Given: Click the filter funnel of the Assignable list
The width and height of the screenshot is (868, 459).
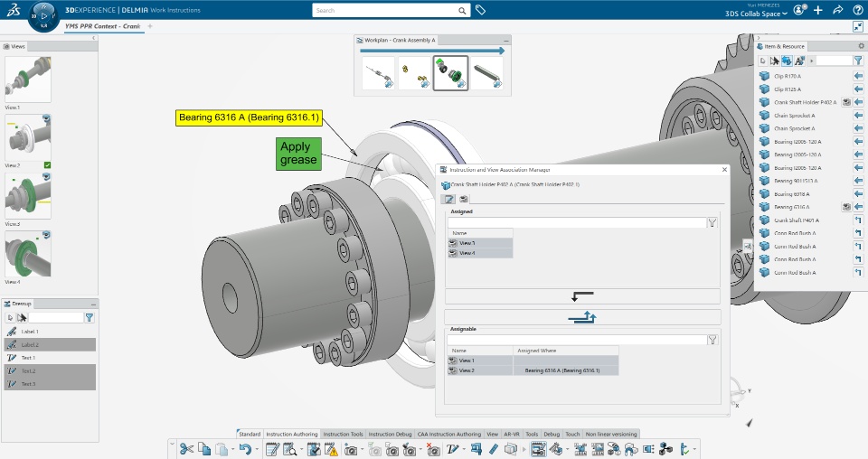Looking at the screenshot, I should click(712, 340).
